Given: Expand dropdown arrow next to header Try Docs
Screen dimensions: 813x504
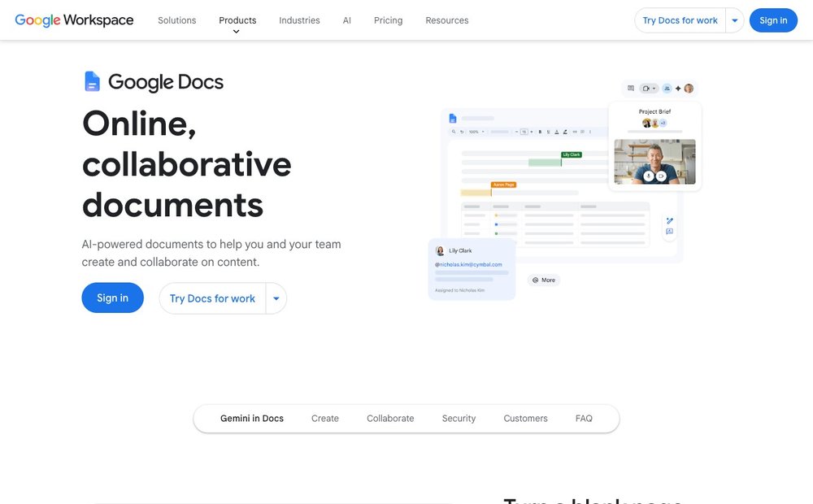Looking at the screenshot, I should (735, 21).
